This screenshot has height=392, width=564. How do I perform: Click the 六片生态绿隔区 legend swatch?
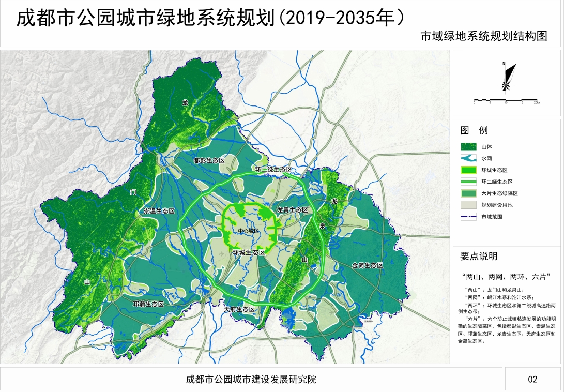(x=468, y=193)
